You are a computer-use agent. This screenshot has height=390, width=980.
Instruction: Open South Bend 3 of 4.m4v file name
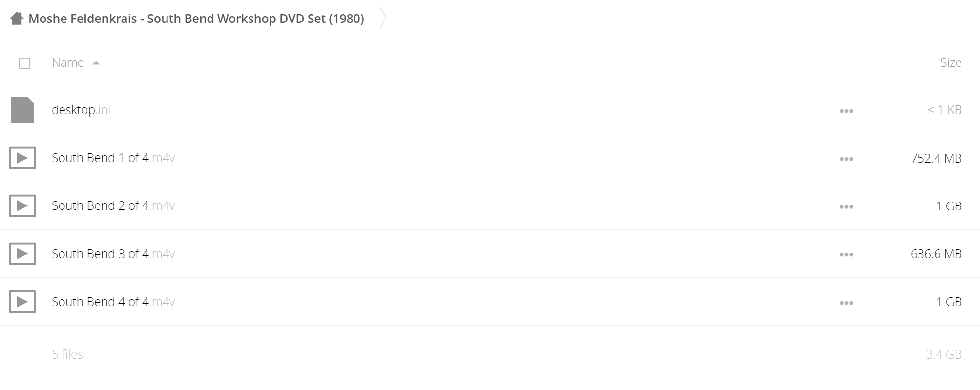(113, 254)
